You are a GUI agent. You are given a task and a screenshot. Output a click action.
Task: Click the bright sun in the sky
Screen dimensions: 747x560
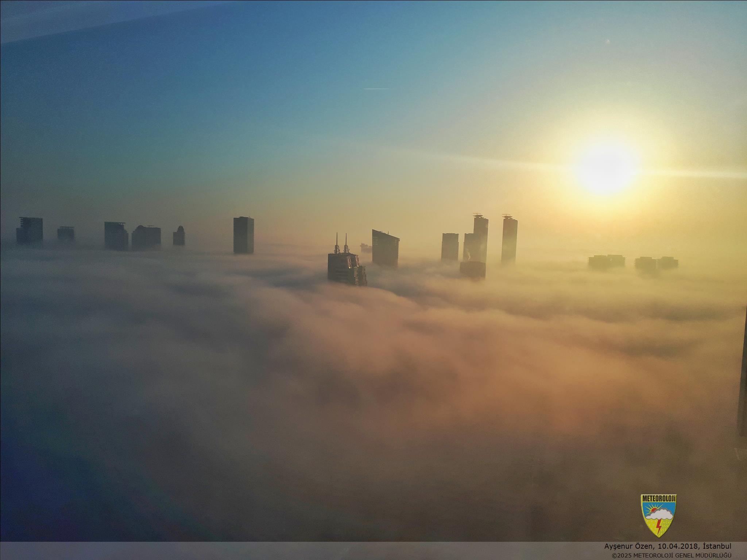tap(606, 168)
